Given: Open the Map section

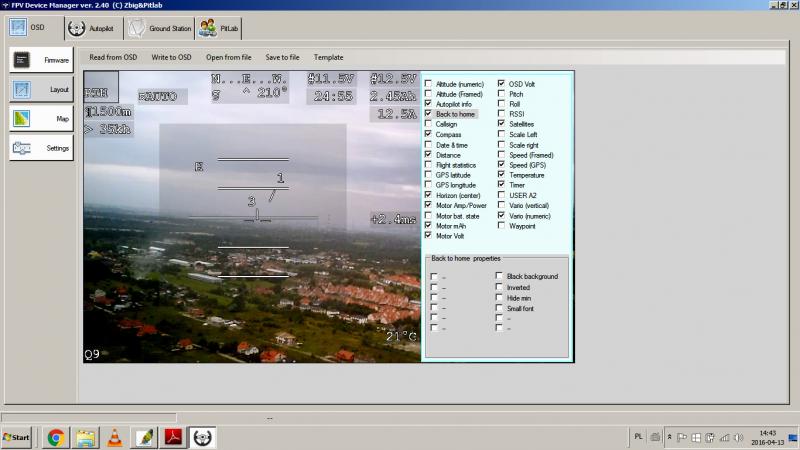Looking at the screenshot, I should coord(41,118).
